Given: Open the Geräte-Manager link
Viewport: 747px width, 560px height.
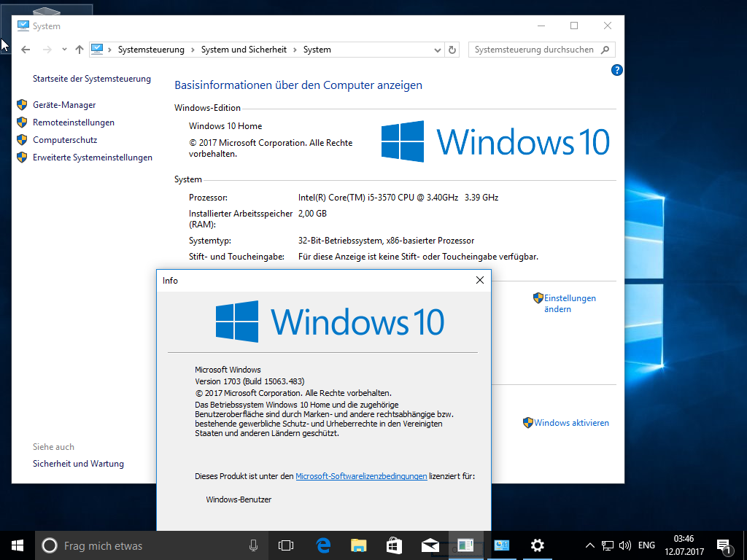Looking at the screenshot, I should click(x=64, y=105).
